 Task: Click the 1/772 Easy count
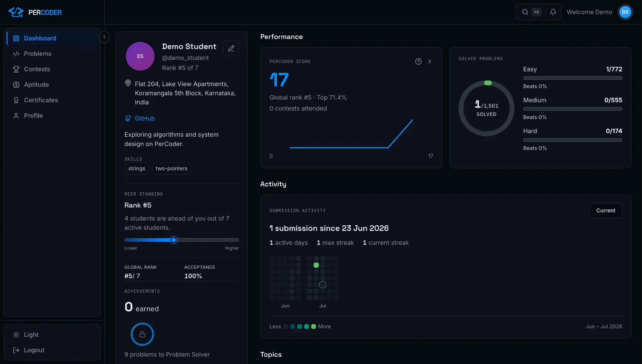tap(614, 69)
